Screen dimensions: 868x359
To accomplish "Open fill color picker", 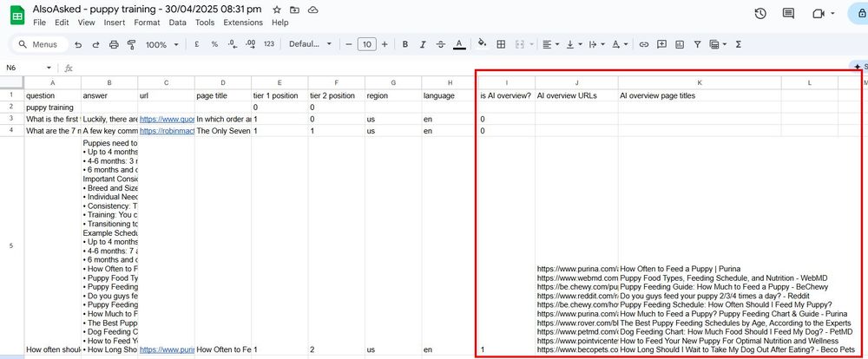I will (482, 43).
